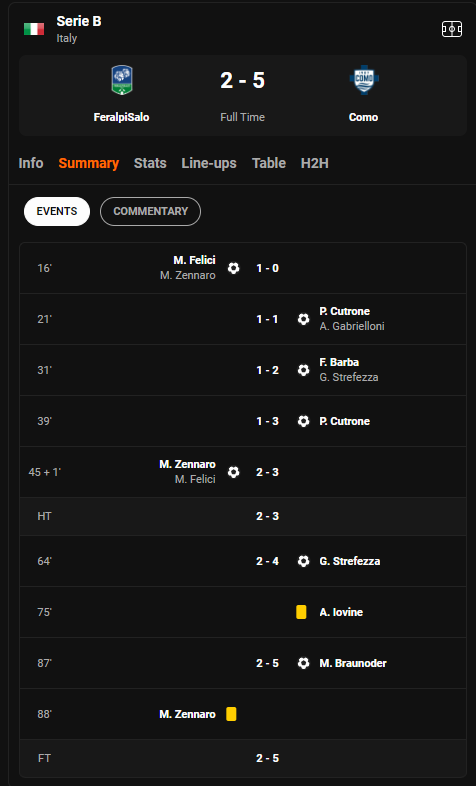476x786 pixels.
Task: Open the Serie B league link
Action: (x=79, y=21)
